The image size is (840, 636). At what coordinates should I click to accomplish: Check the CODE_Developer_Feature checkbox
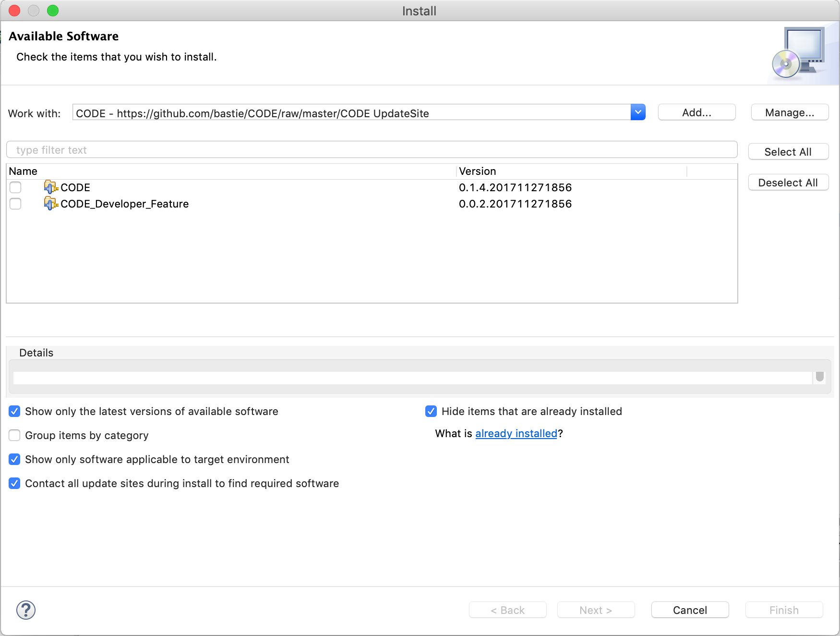[15, 204]
